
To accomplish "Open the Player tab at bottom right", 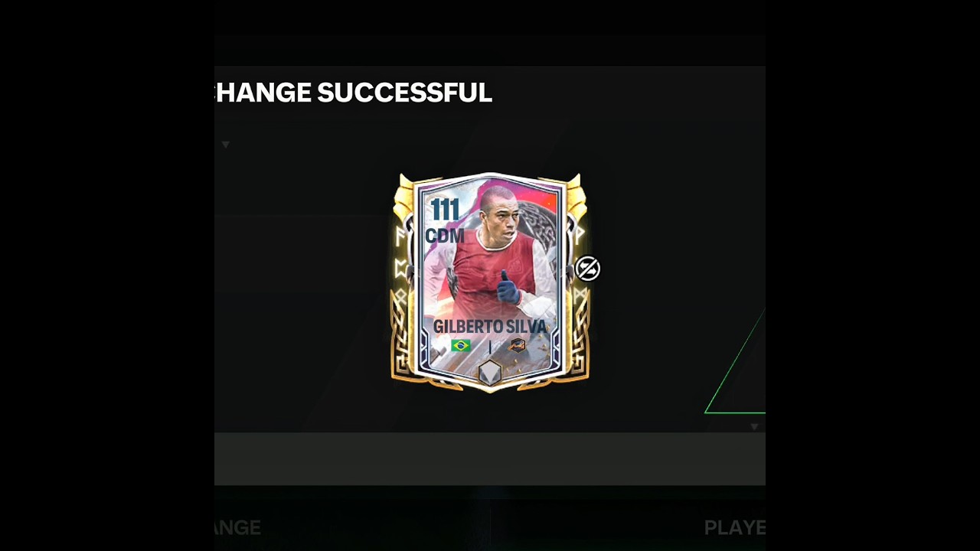I will 734,527.
